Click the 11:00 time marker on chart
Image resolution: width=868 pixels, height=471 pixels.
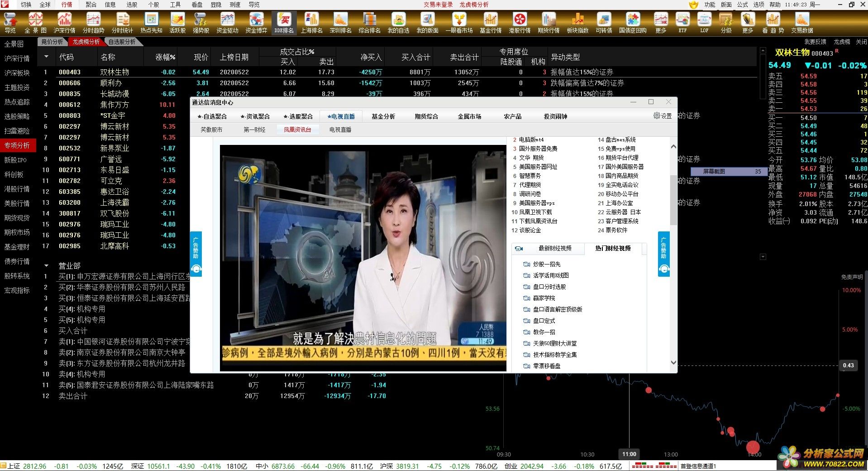point(629,454)
